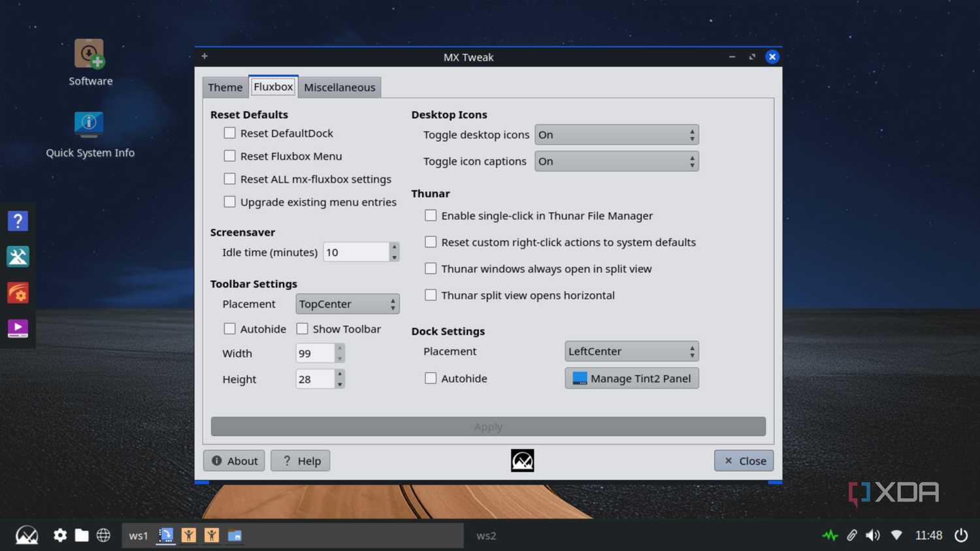Image resolution: width=980 pixels, height=551 pixels.
Task: Select the first orange figure icon in taskbar
Action: (x=189, y=535)
